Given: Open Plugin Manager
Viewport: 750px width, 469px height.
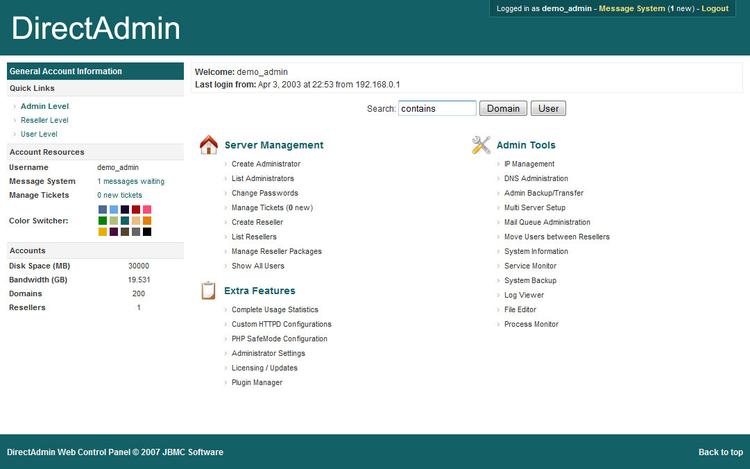Looking at the screenshot, I should coord(257,382).
